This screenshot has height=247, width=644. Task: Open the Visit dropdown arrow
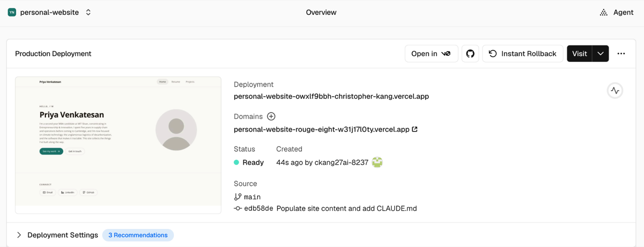click(600, 53)
